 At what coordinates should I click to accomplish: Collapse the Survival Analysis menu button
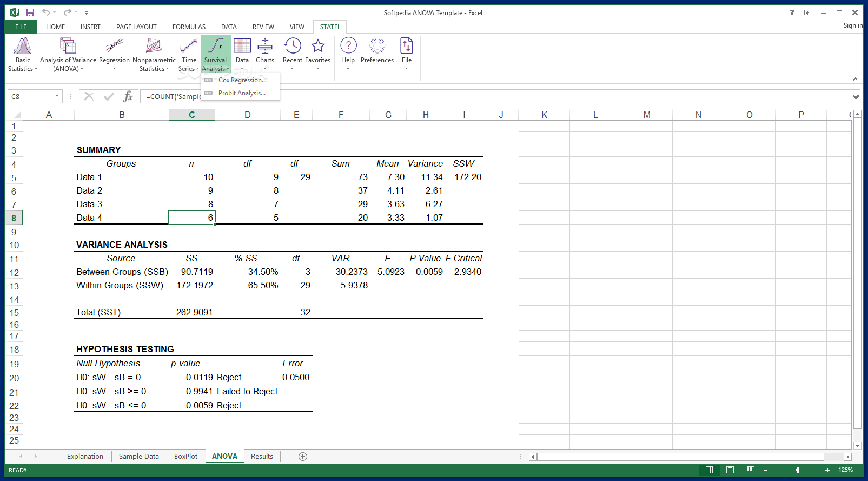click(216, 54)
